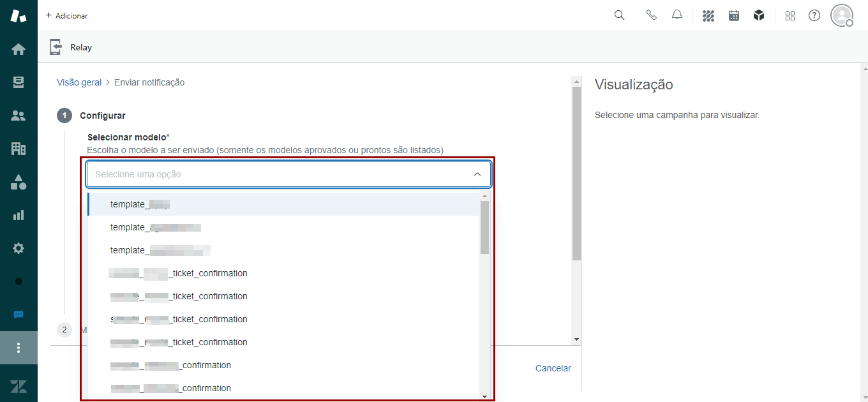The height and width of the screenshot is (402, 868).
Task: Go to Customers people icon
Action: 19,115
